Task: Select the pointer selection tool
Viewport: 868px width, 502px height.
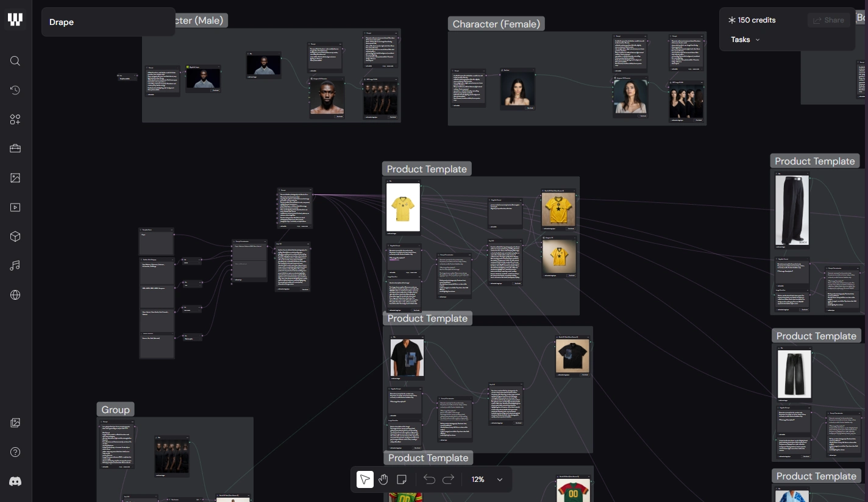Action: coord(365,479)
